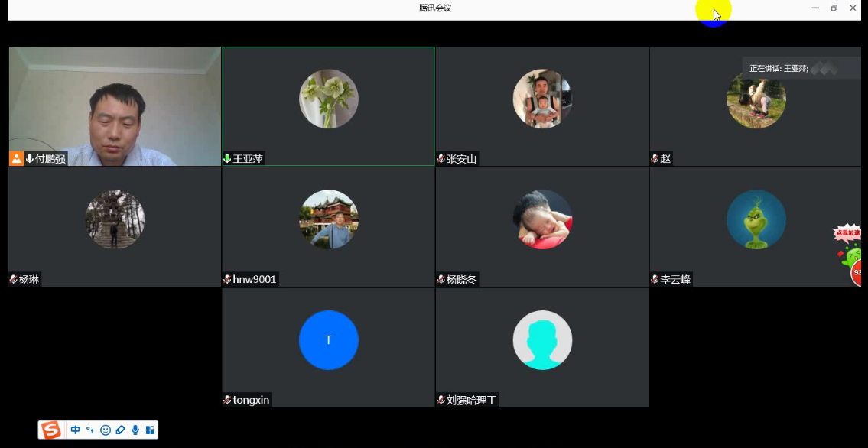Image resolution: width=868 pixels, height=448 pixels.
Task: Select the Grinch avatar of 李云峰
Action: (x=756, y=219)
